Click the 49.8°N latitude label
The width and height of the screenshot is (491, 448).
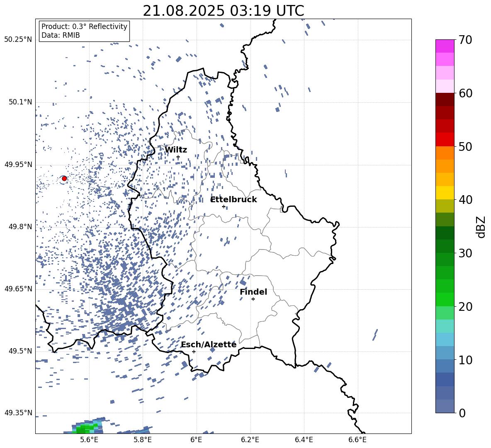click(20, 227)
